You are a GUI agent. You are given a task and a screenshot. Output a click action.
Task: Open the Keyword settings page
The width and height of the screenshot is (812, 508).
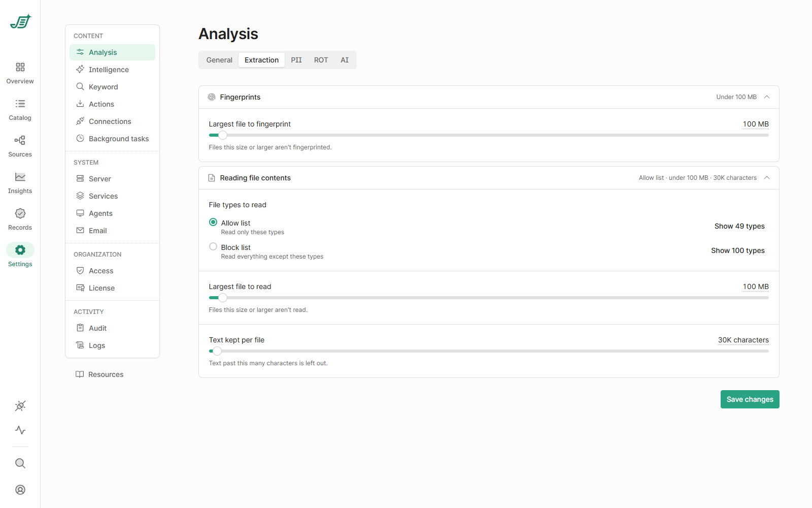point(112,87)
